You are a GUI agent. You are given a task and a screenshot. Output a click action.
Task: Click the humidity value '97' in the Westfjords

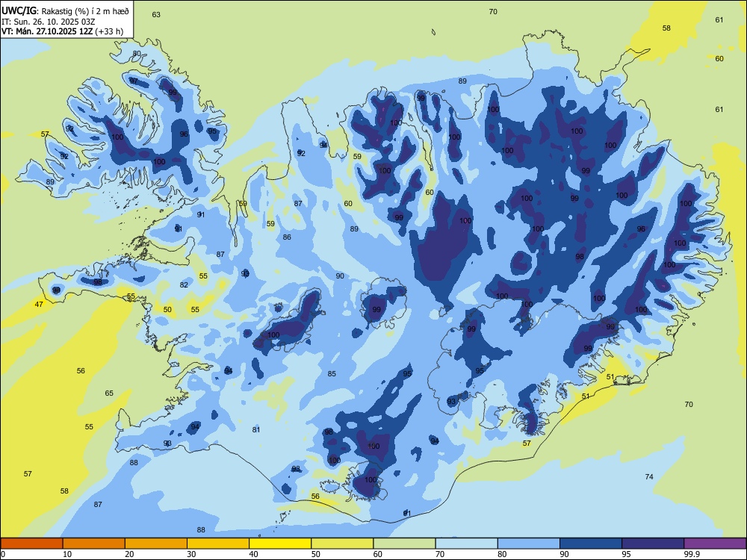134,81
